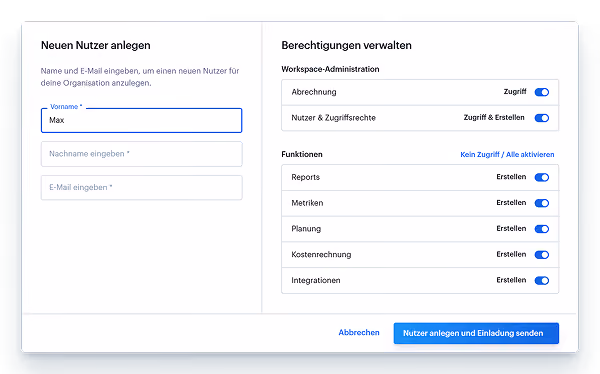The width and height of the screenshot is (600, 374).
Task: Click Erstellen status in Reports row
Action: click(x=511, y=177)
